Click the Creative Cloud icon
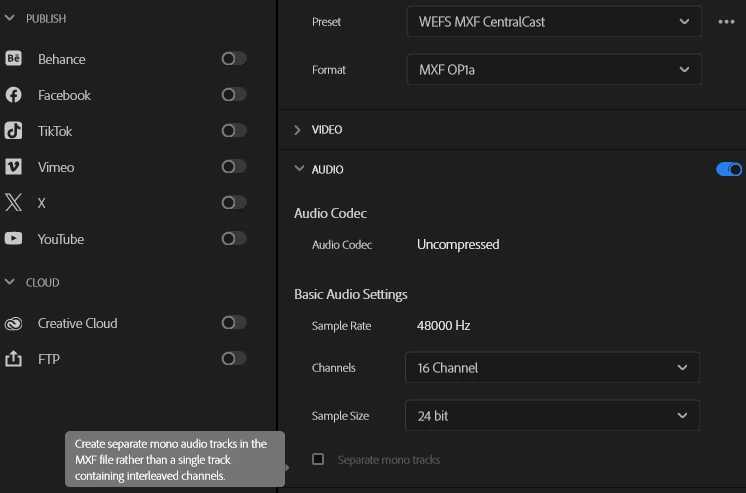 14,323
